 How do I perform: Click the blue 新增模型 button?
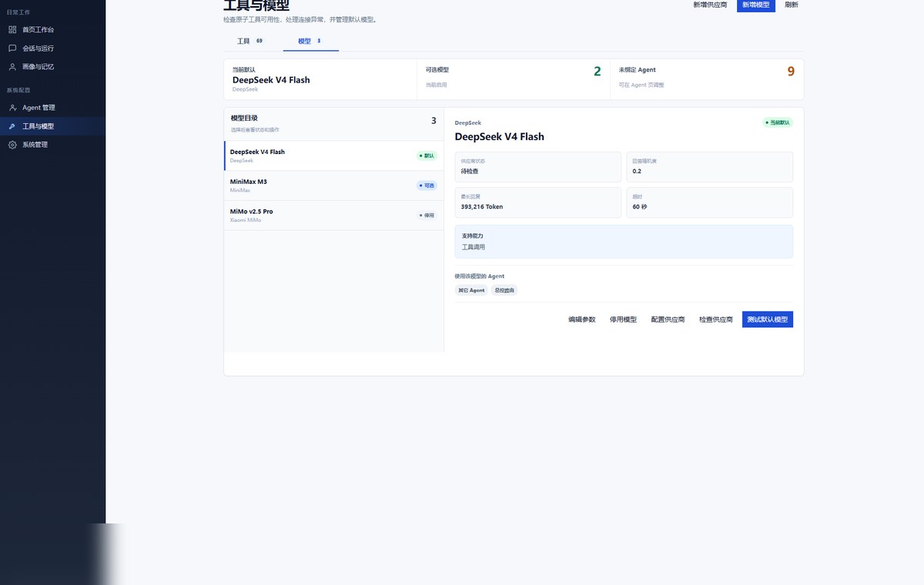(x=756, y=5)
